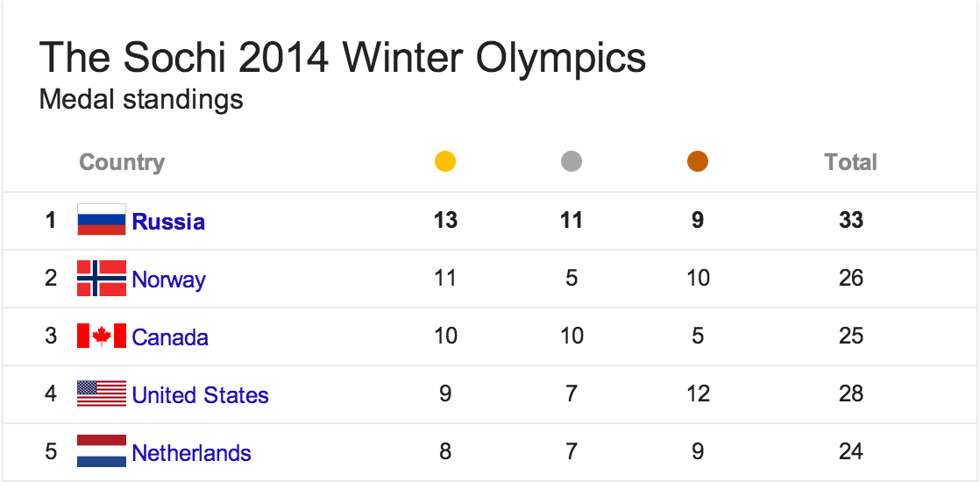Click the Norway flag icon

[102, 278]
